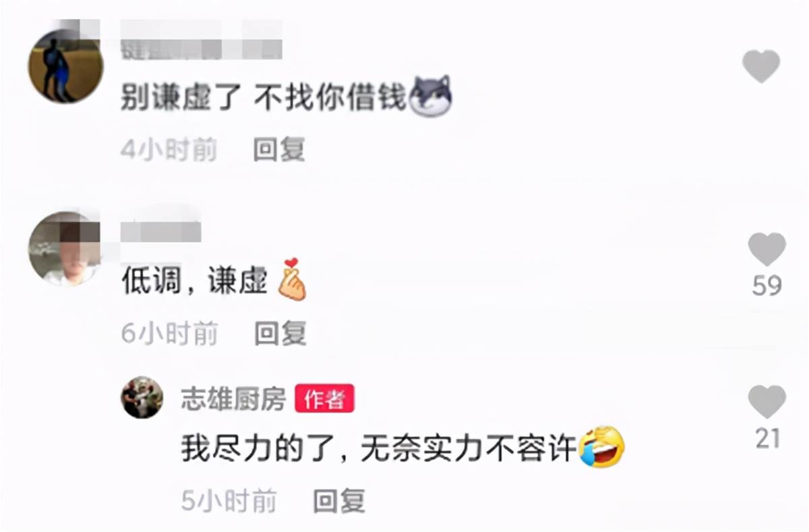Reply to the comment posted 4小时前
The width and height of the screenshot is (809, 532).
[280, 149]
